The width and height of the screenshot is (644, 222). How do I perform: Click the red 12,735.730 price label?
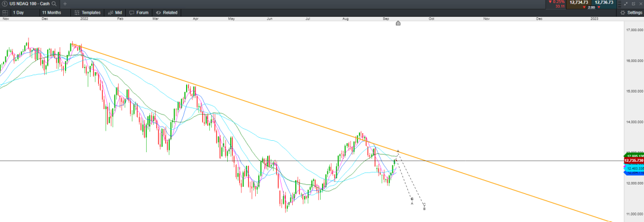(634, 161)
